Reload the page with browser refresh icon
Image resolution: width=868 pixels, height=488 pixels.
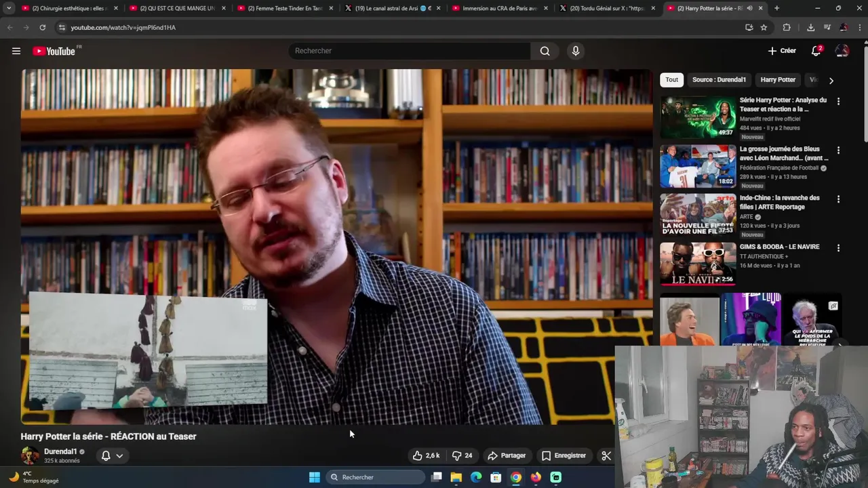point(42,28)
